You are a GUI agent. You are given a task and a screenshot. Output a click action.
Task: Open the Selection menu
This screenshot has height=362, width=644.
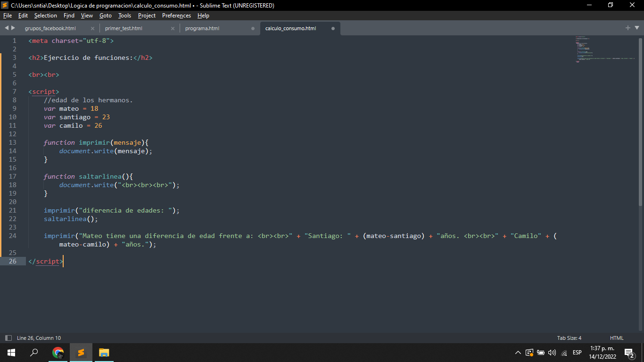point(45,16)
